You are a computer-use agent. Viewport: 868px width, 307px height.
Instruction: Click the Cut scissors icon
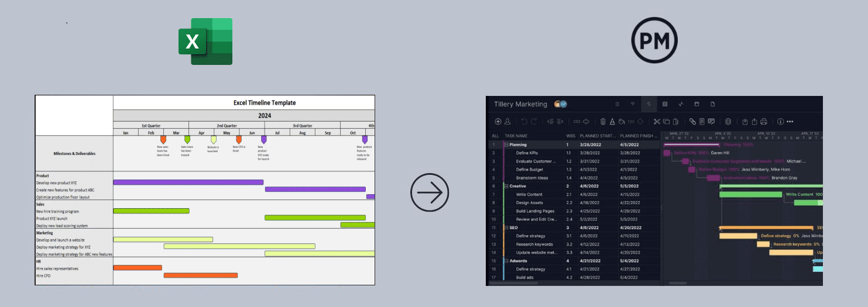coord(657,122)
